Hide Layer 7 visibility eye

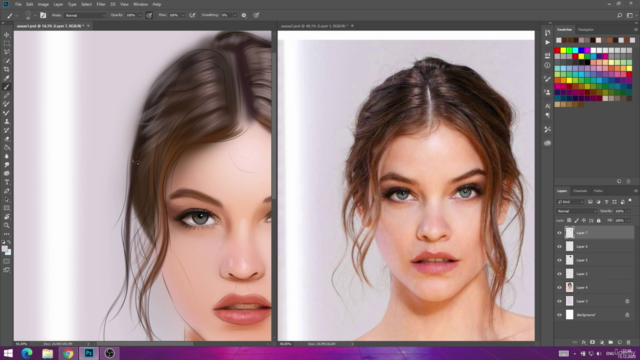(x=560, y=233)
